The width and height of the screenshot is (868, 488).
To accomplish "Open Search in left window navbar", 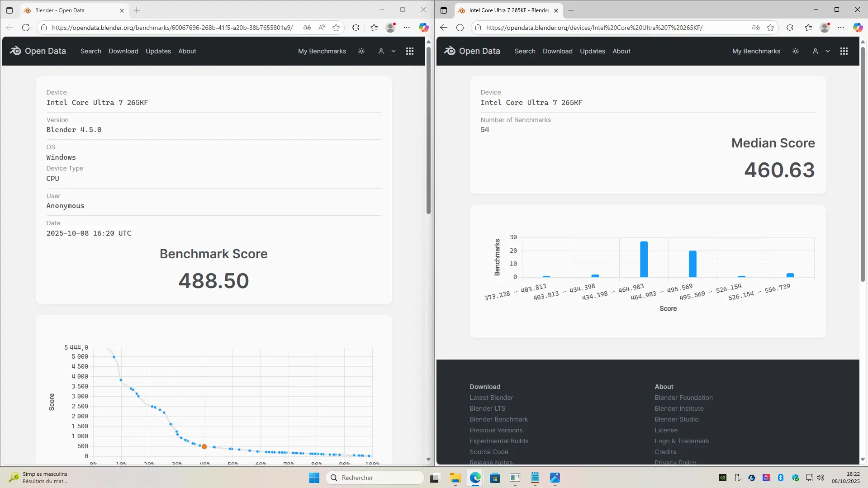I will 91,51.
